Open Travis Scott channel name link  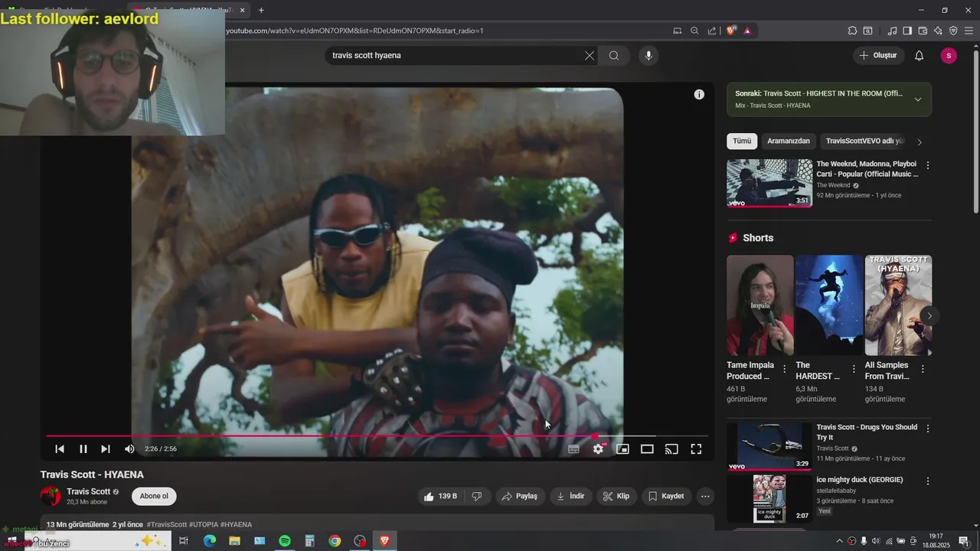point(89,491)
